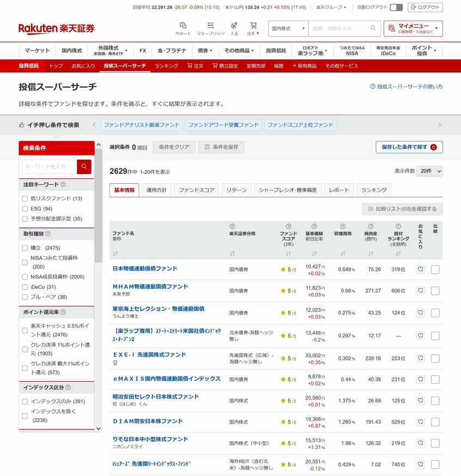Click the red keyword search button

point(84,167)
